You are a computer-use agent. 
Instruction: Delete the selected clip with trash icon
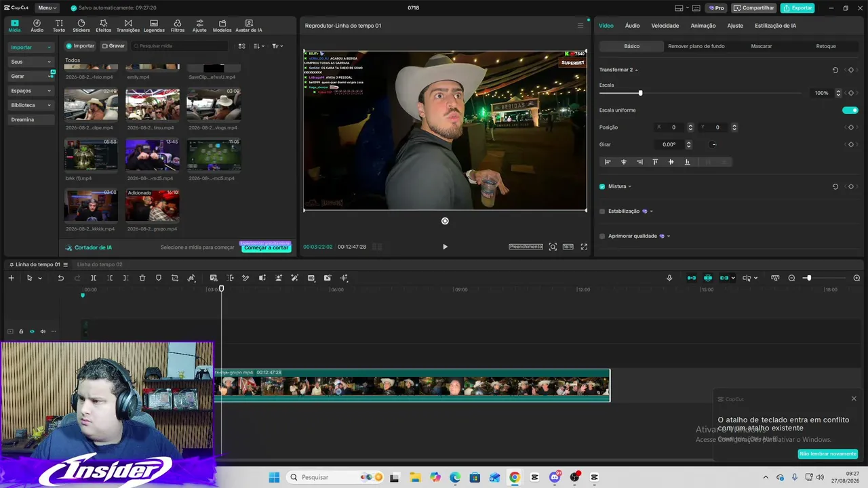point(142,278)
